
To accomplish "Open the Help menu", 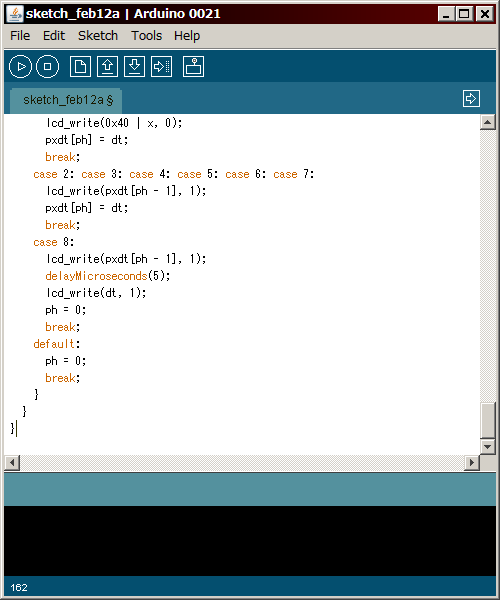I will [x=187, y=36].
